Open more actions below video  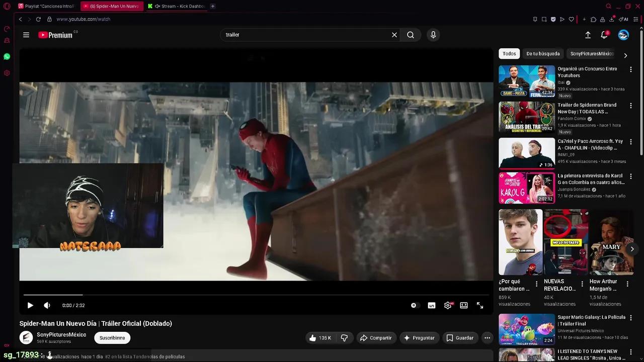point(487,338)
